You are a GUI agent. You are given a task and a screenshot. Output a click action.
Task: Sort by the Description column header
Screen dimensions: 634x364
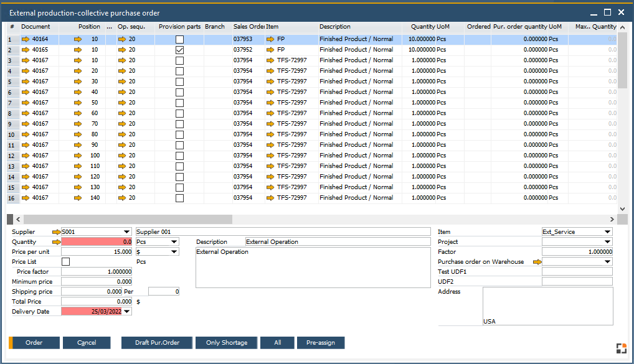pos(335,27)
